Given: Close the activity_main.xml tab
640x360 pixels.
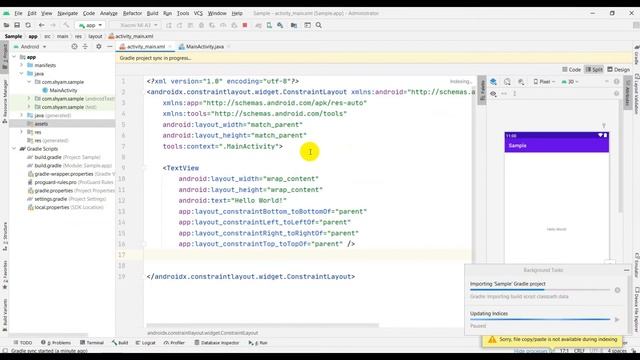Looking at the screenshot, I should point(170,47).
